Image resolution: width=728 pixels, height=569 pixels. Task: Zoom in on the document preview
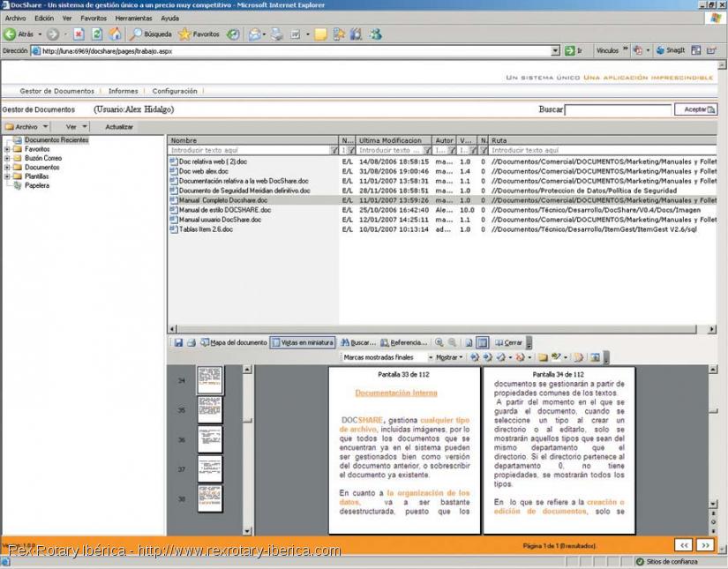click(x=439, y=343)
